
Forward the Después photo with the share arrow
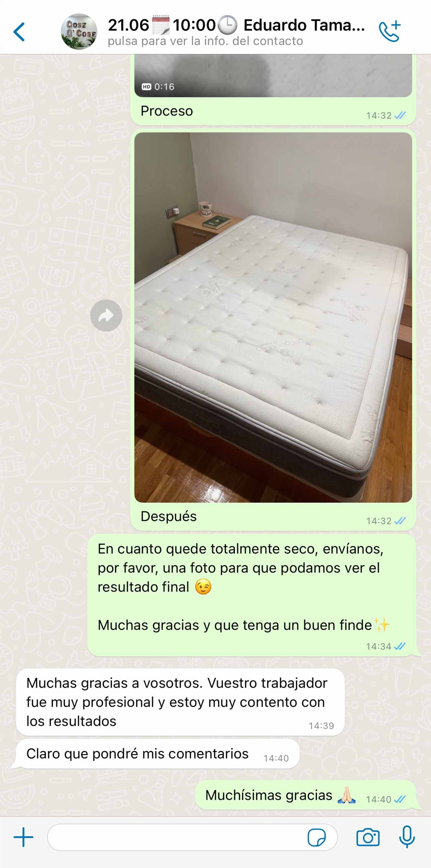[x=106, y=315]
